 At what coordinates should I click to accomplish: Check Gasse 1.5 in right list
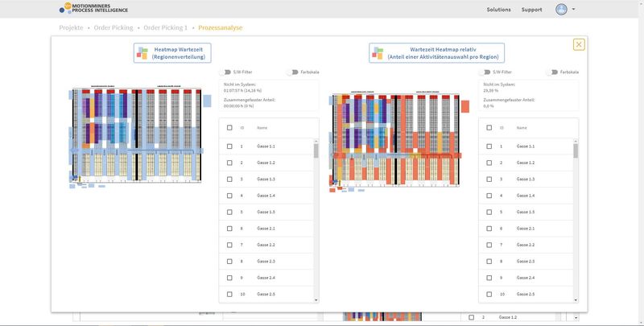click(489, 212)
